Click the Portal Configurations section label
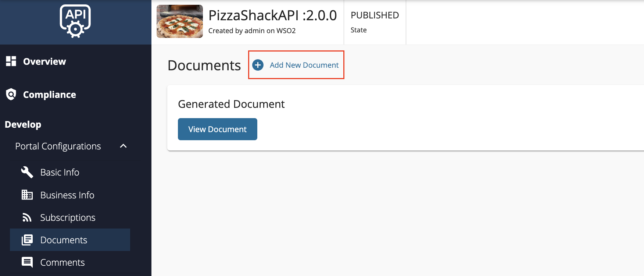Screen dimensions: 644x276 [x=58, y=146]
